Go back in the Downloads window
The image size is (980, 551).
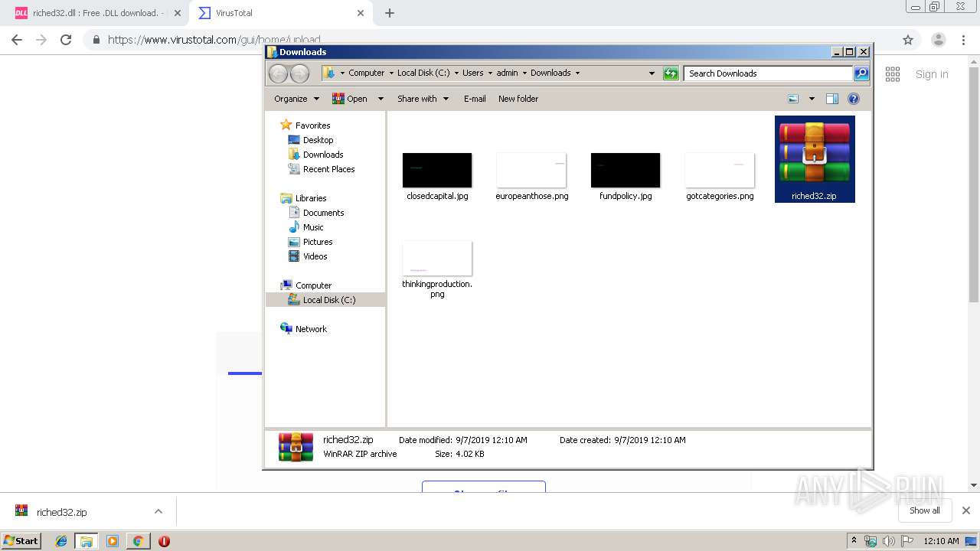tap(278, 73)
